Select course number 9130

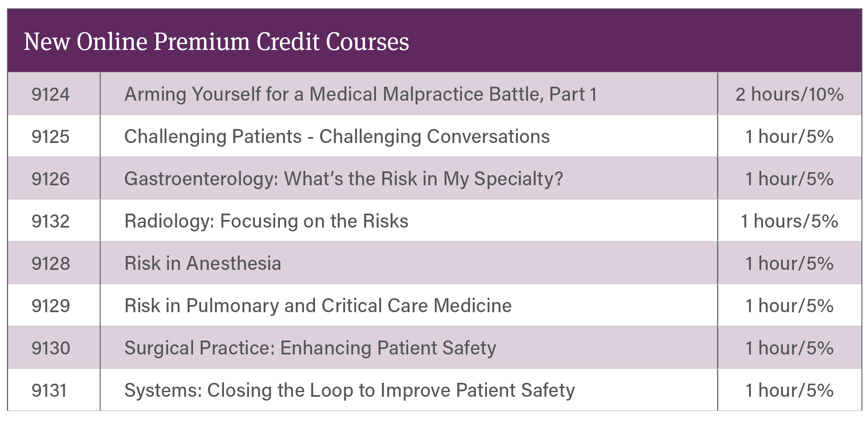coord(50,348)
